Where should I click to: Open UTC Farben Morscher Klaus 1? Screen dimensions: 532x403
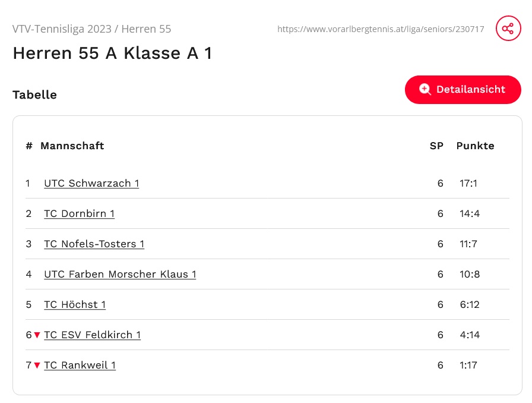point(120,274)
